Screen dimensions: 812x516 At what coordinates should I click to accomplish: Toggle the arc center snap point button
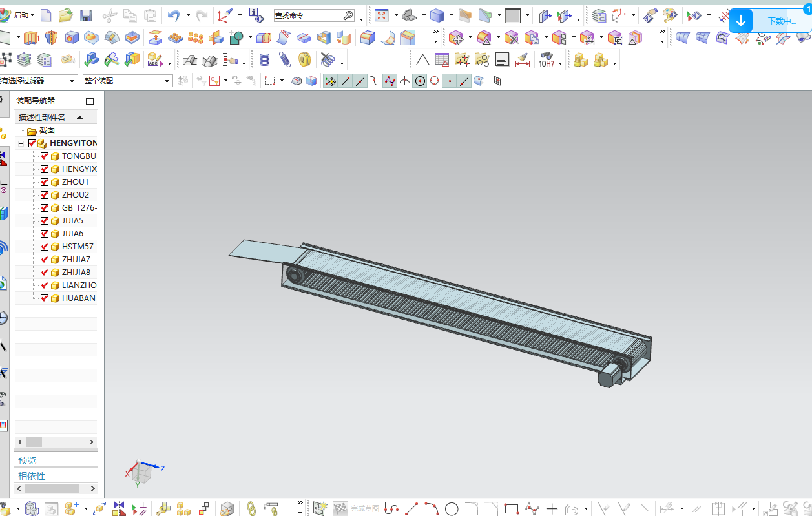(x=420, y=81)
